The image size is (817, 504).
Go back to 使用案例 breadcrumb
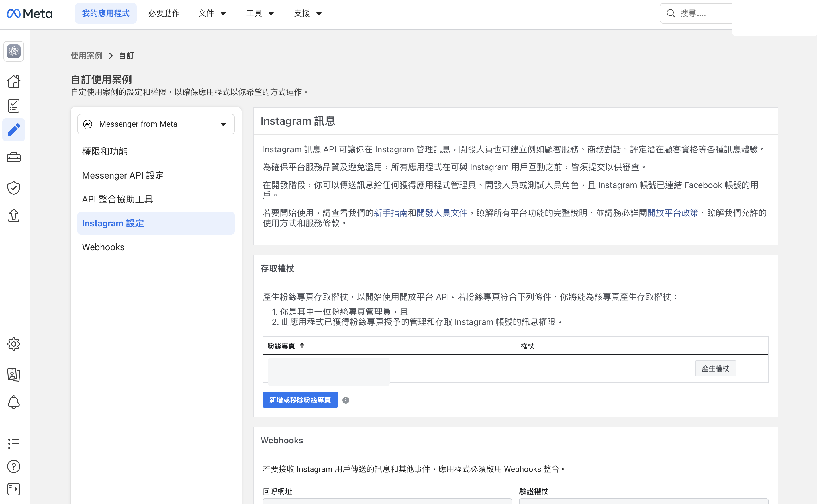[x=86, y=56]
